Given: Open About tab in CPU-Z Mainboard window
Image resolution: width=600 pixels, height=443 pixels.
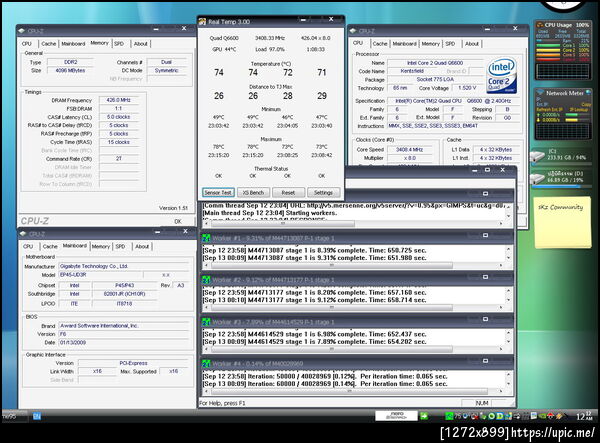Looking at the screenshot, I should (x=142, y=246).
